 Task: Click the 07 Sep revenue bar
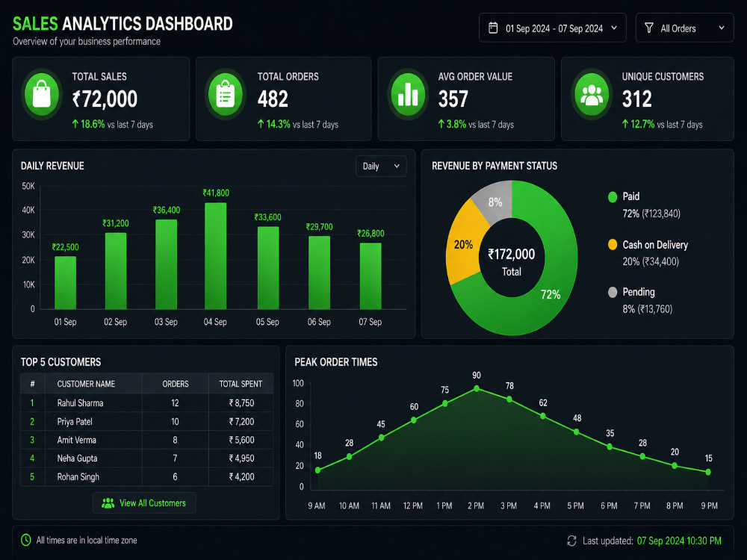coord(371,276)
